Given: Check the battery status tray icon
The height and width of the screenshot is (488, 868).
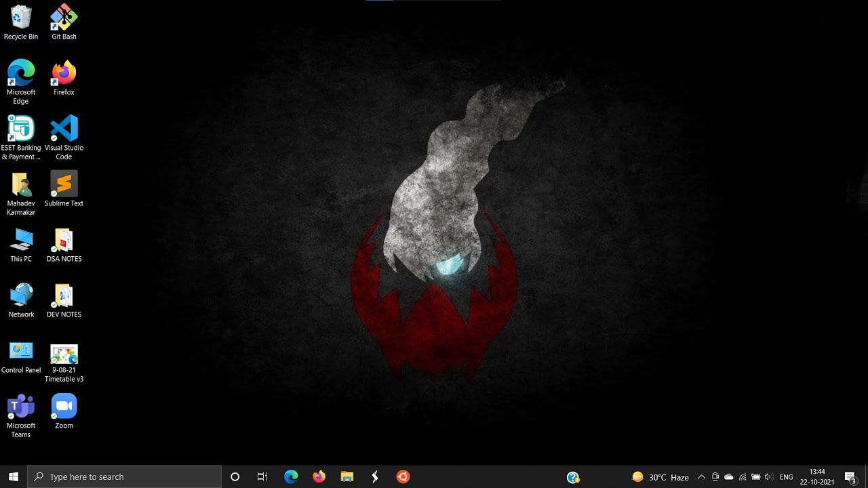Looking at the screenshot, I should [755, 477].
